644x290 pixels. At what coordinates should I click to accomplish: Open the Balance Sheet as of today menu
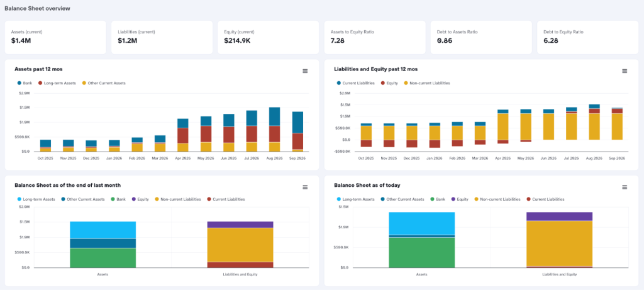(625, 187)
